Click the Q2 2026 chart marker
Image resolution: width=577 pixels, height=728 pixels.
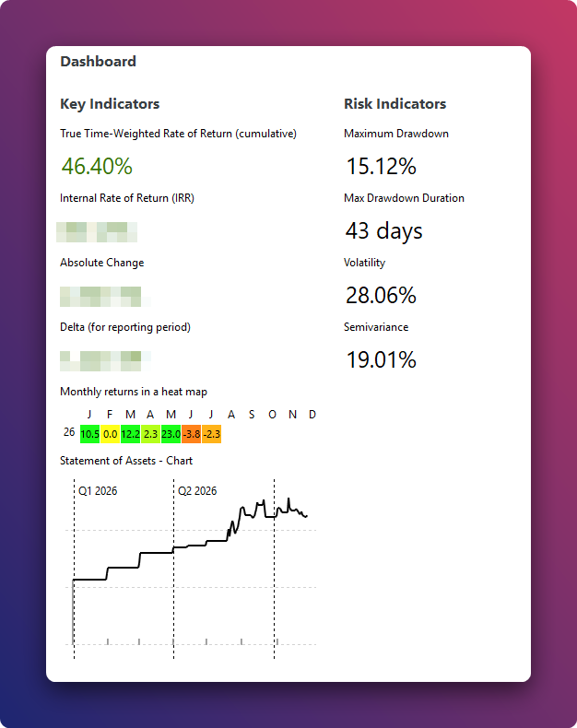tap(197, 491)
